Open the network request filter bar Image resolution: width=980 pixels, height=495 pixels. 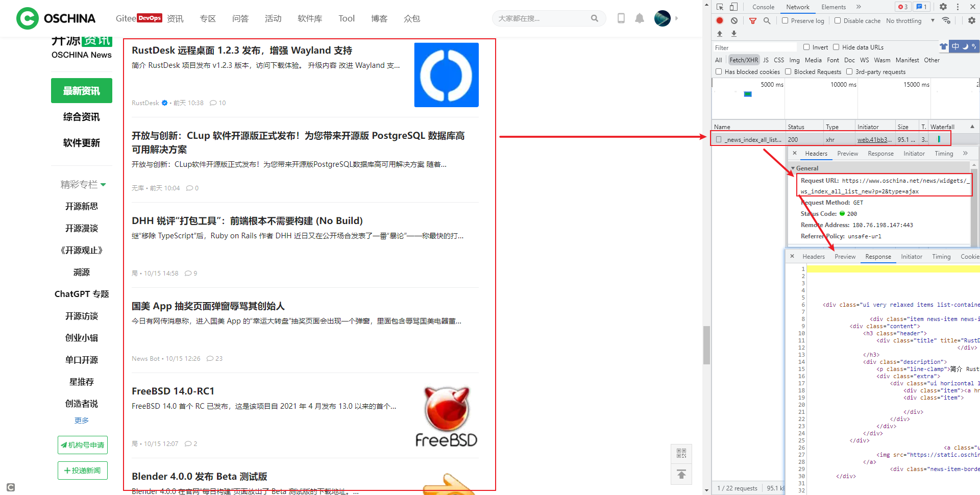(753, 21)
